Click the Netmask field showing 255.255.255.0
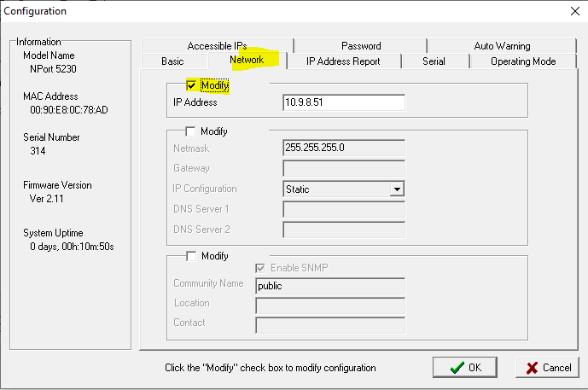 (x=344, y=148)
